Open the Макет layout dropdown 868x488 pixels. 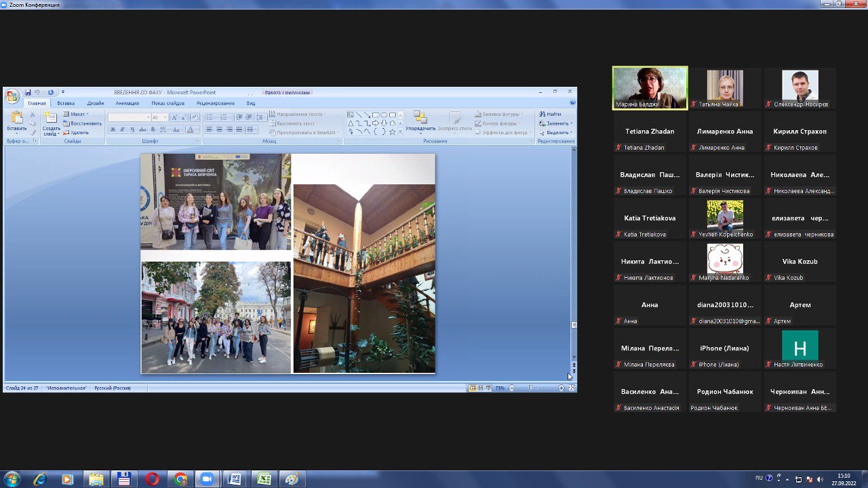(x=76, y=114)
